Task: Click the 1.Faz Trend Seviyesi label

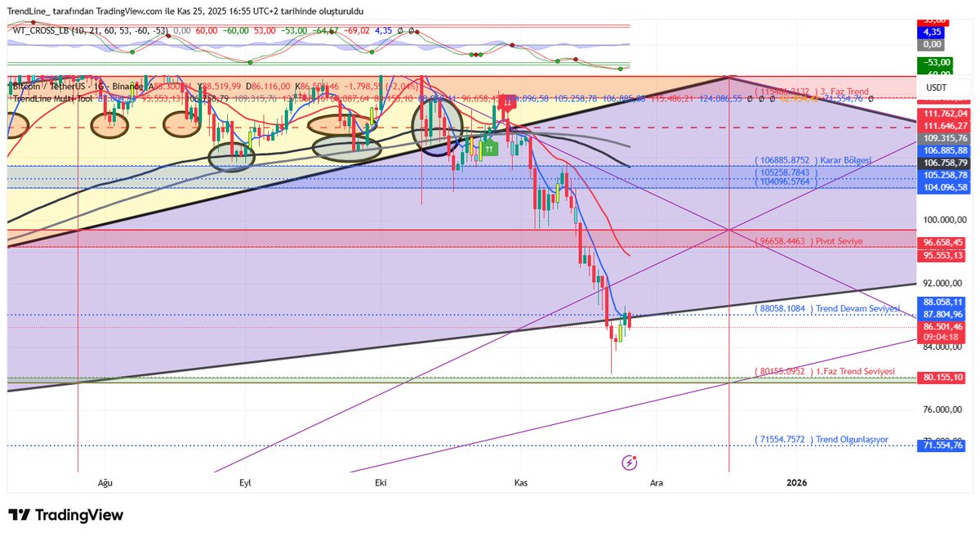Action: 824,371
